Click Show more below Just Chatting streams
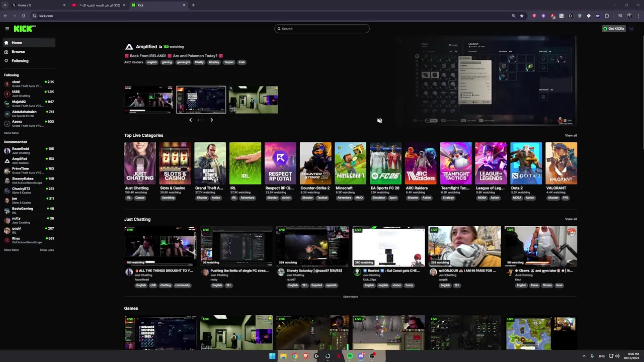Image resolution: width=644 pixels, height=362 pixels. [351, 297]
